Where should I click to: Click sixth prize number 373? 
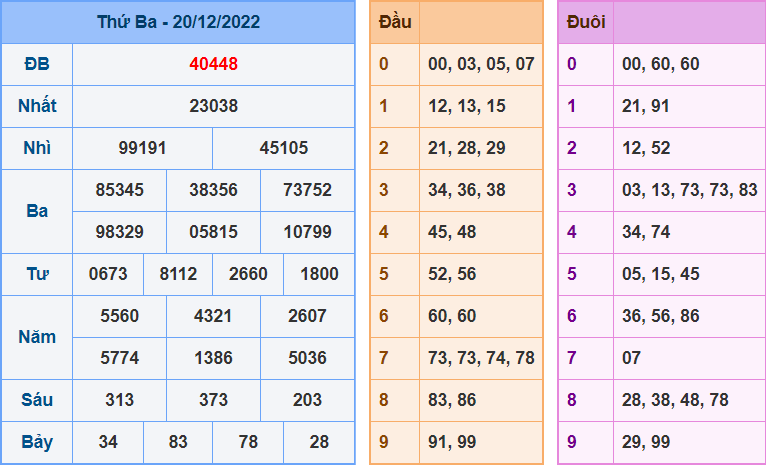(213, 400)
